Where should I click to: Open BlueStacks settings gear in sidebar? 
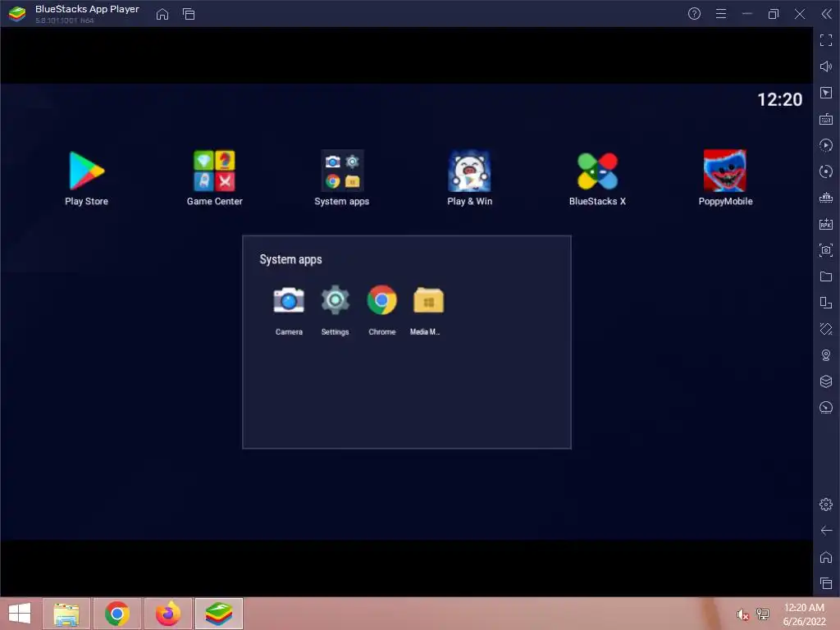point(826,504)
